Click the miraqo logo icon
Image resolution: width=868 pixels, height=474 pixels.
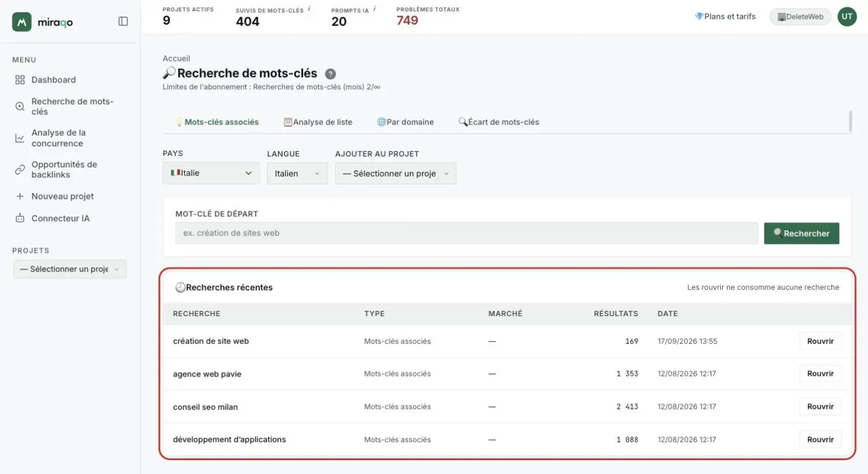[x=22, y=22]
